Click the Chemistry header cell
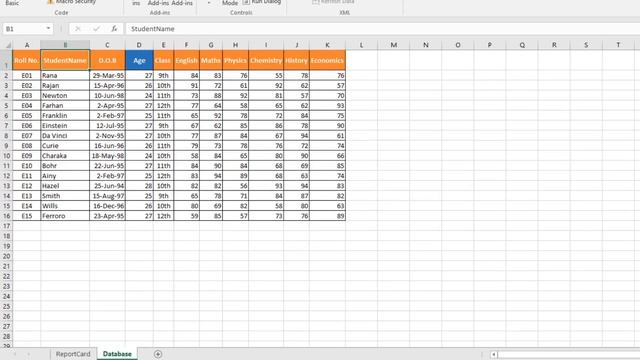The width and height of the screenshot is (640, 360). point(266,60)
